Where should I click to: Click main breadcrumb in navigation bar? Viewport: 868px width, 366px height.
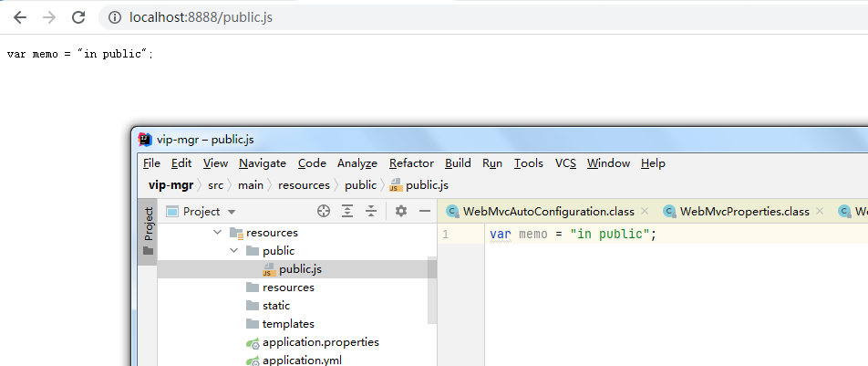[251, 185]
